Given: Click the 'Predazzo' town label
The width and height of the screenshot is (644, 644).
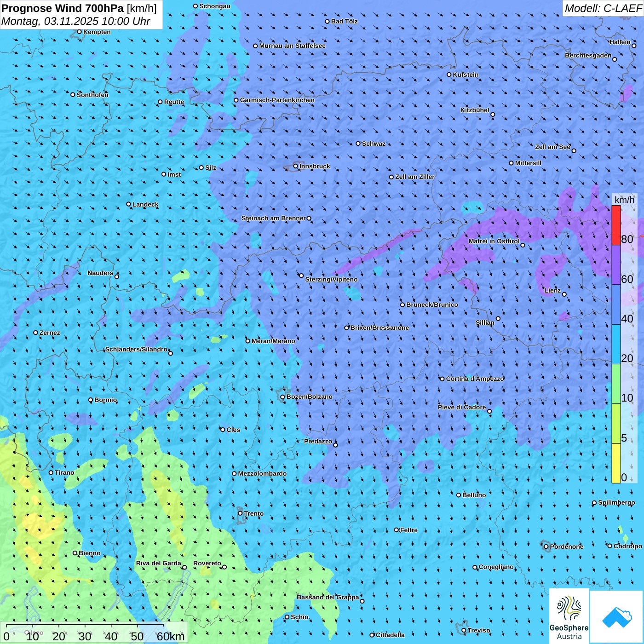Looking at the screenshot, I should click(x=318, y=441).
